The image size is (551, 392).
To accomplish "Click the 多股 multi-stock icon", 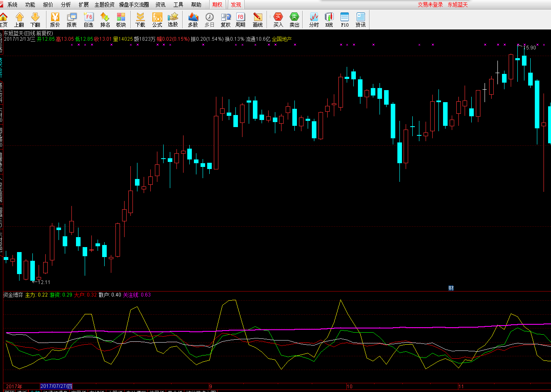I will click(x=193, y=20).
